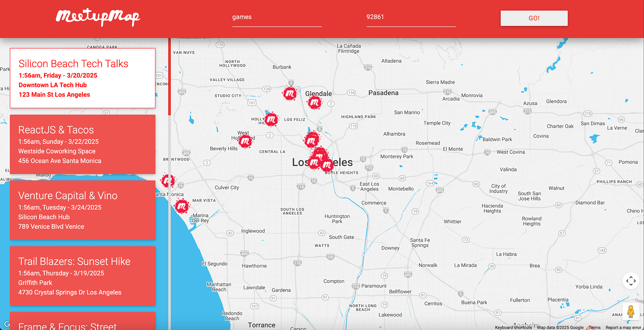Open Trail Blazers: Sunset Hike card
Viewport: 644px width, 330px height.
(83, 276)
